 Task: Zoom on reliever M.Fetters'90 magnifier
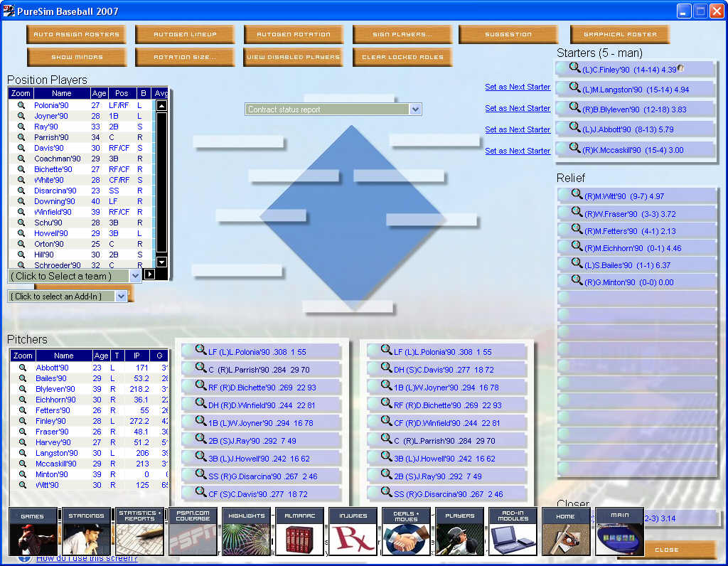coord(577,229)
